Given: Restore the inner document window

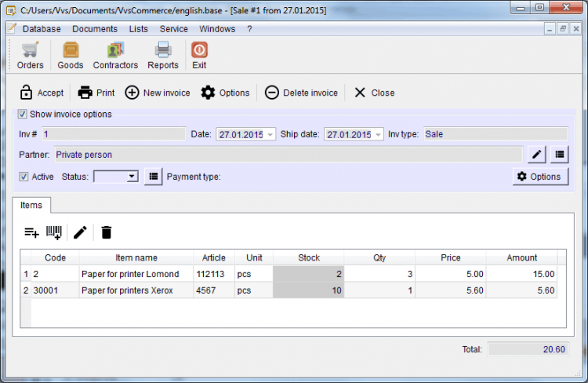Looking at the screenshot, I should pyautogui.click(x=563, y=28).
